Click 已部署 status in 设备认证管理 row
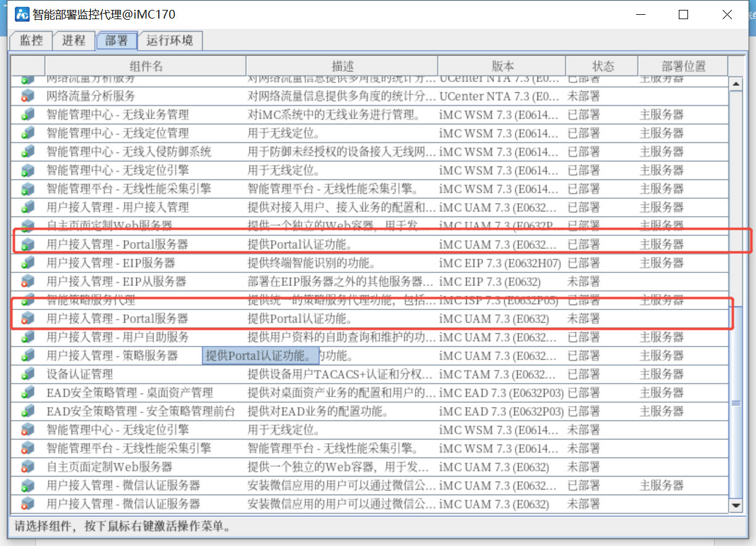This screenshot has width=756, height=546. (x=584, y=374)
